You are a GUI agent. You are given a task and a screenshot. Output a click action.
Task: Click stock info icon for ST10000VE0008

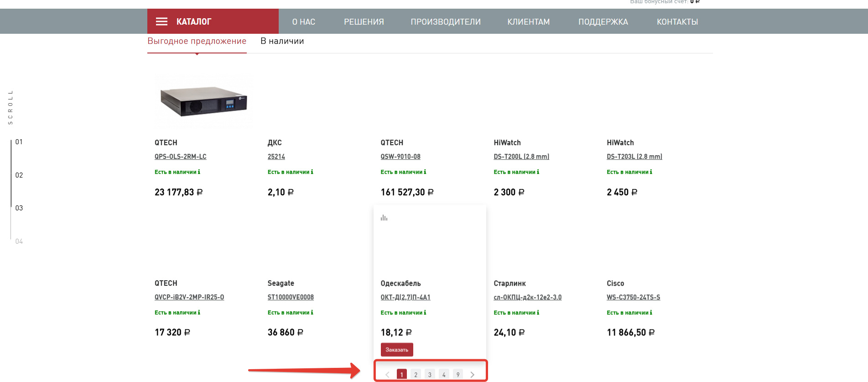pyautogui.click(x=312, y=313)
